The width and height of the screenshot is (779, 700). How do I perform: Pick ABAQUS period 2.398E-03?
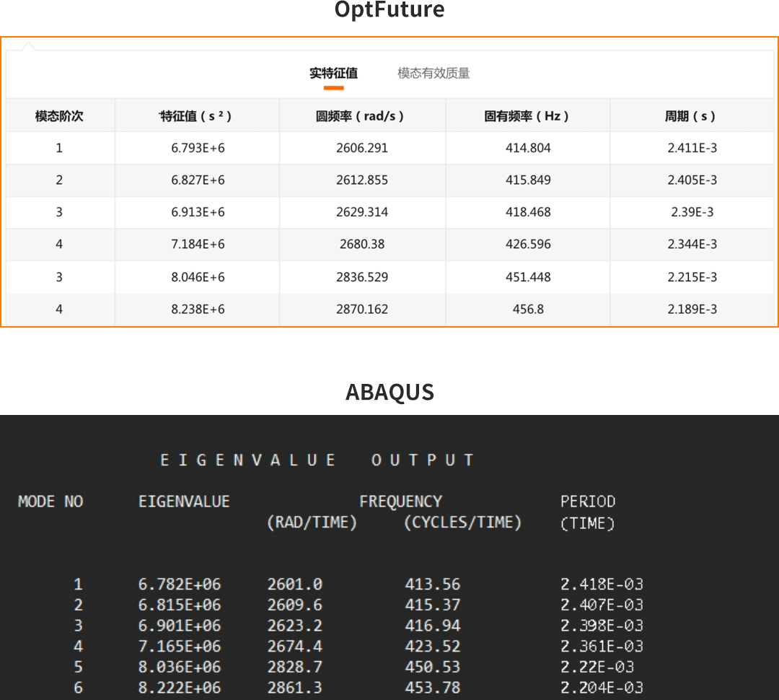(602, 626)
